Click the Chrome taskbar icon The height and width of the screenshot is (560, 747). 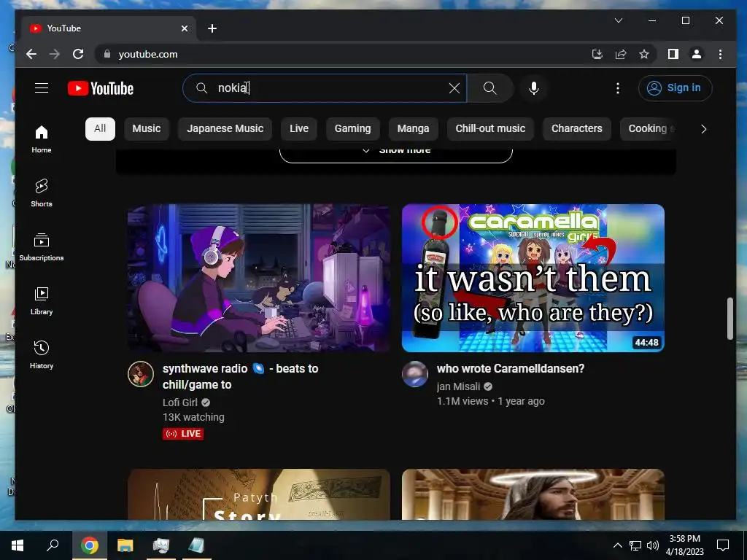coord(90,545)
